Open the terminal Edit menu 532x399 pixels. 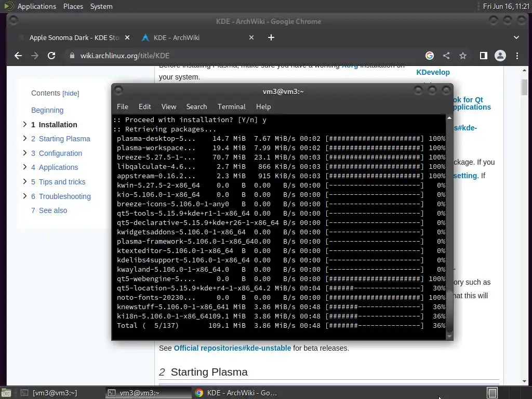point(145,107)
